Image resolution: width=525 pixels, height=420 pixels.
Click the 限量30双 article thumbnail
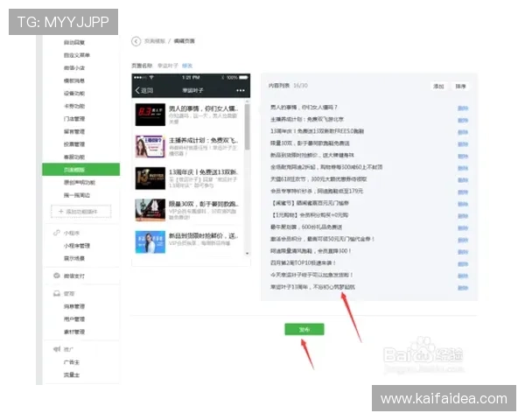coord(150,210)
